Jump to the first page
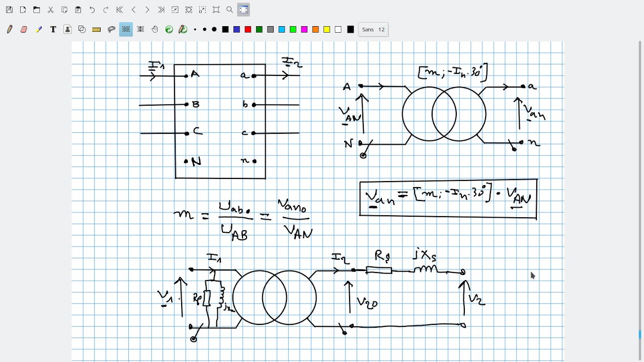The image size is (644, 362). point(119,10)
